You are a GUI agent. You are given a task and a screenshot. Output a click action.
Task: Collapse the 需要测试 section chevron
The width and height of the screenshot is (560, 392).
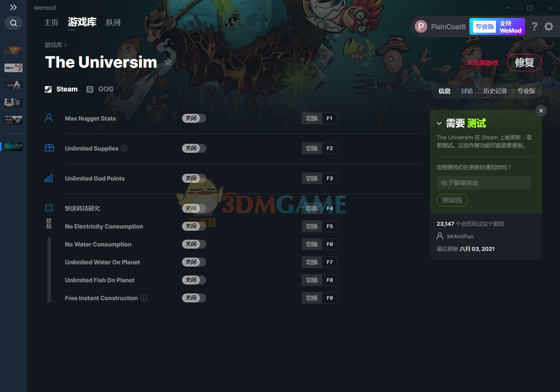pos(439,123)
